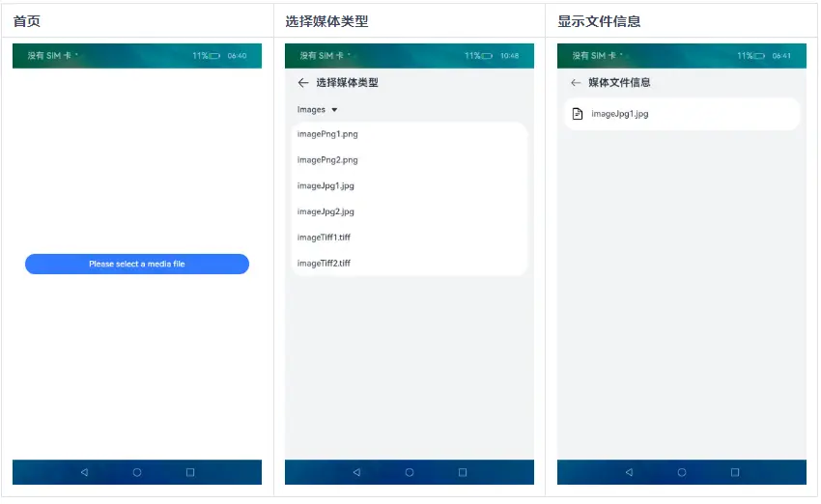Tap back triangle on 选择媒体类型 screen
Viewport: 821px width, 504px height.
[356, 472]
